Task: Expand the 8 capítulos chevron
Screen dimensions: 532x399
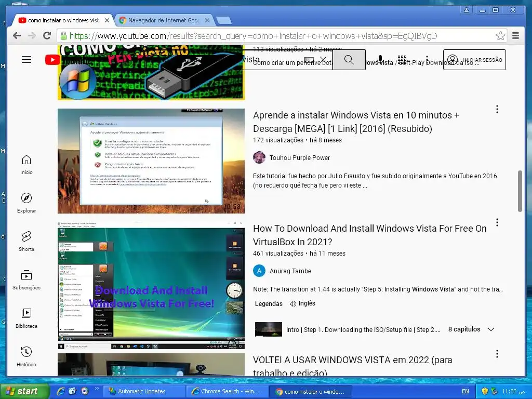Action: click(x=490, y=329)
